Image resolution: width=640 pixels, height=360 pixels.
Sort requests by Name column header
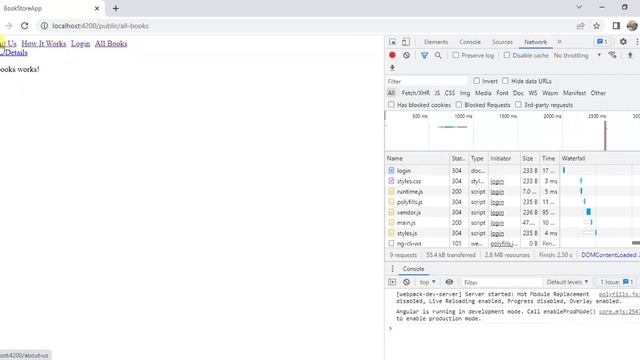(417, 158)
